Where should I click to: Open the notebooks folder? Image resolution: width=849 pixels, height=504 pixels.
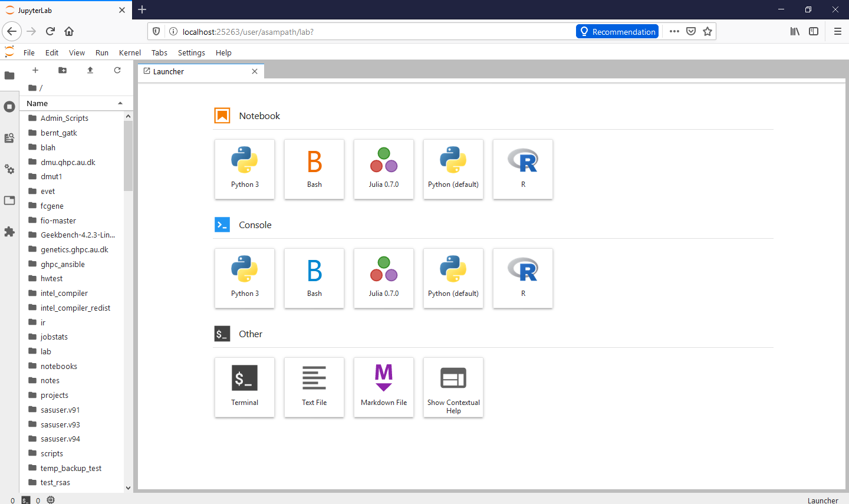[59, 366]
